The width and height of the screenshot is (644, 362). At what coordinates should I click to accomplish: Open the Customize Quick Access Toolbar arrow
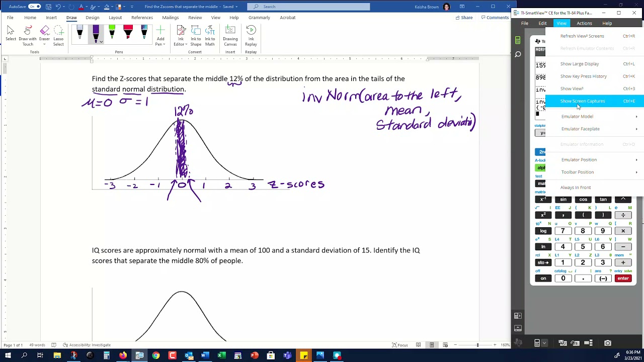click(x=132, y=7)
